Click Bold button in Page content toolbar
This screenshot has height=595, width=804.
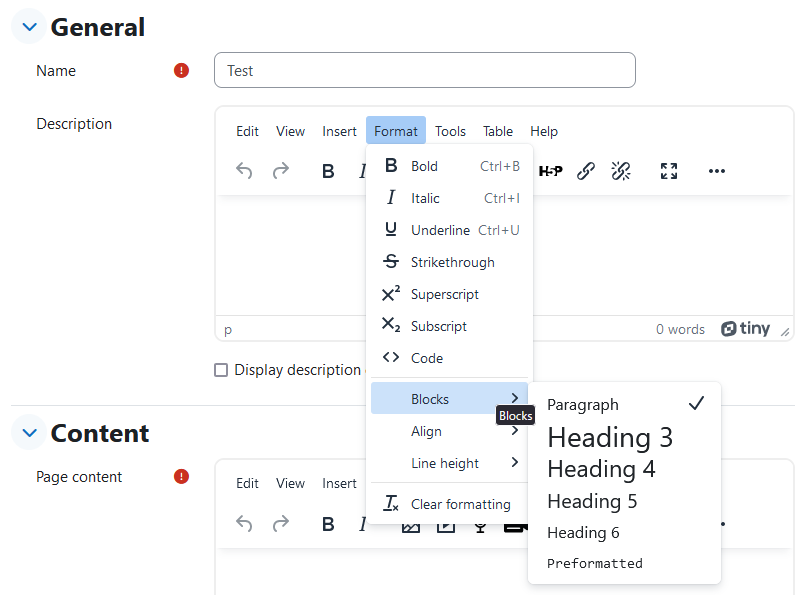(328, 524)
